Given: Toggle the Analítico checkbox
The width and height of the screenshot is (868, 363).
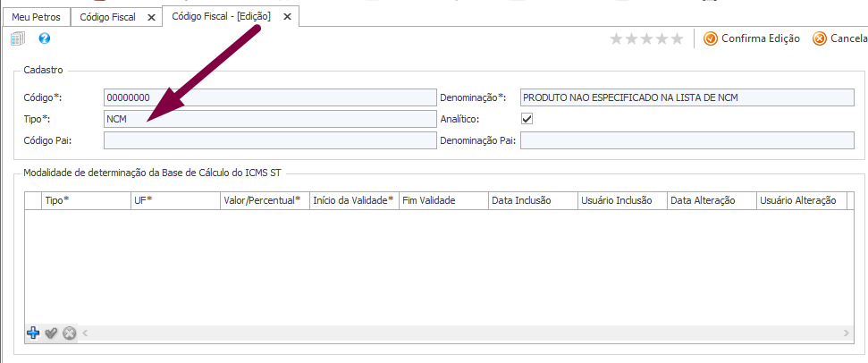Looking at the screenshot, I should click(527, 118).
